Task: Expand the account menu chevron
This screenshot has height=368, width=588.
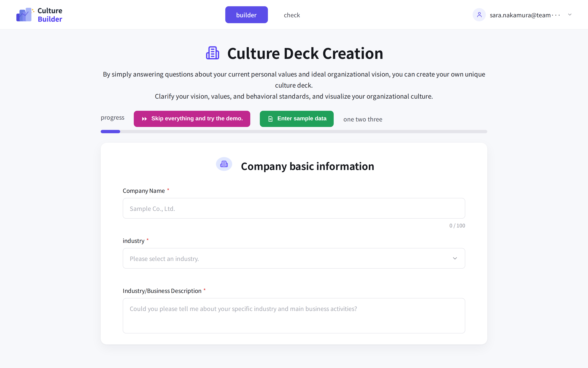Action: [x=570, y=15]
